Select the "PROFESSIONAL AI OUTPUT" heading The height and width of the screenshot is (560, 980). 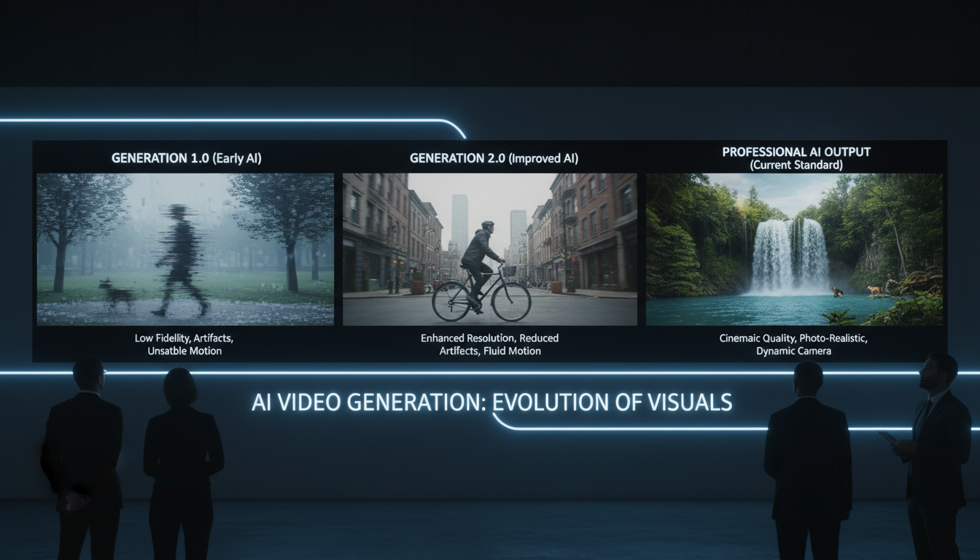coord(795,152)
